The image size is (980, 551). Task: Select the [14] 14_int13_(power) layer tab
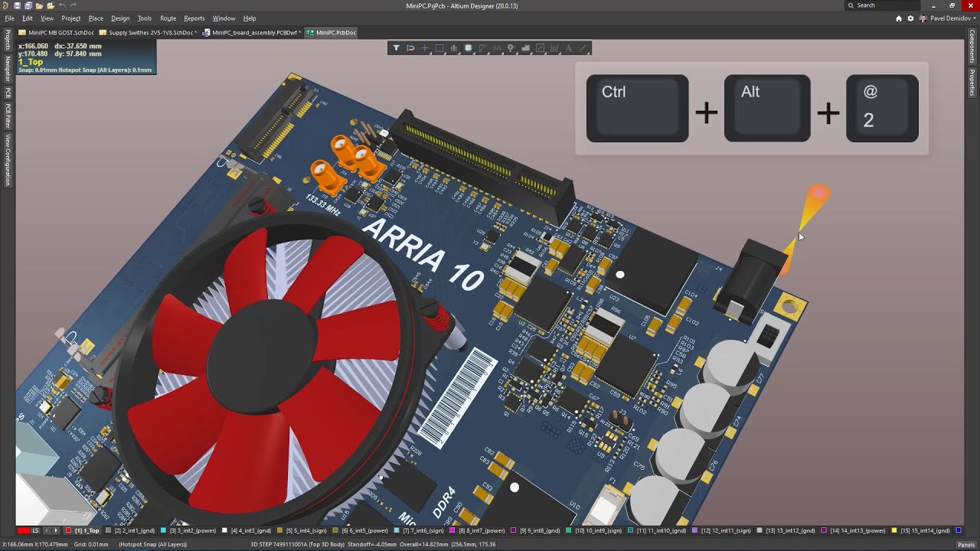click(x=853, y=530)
